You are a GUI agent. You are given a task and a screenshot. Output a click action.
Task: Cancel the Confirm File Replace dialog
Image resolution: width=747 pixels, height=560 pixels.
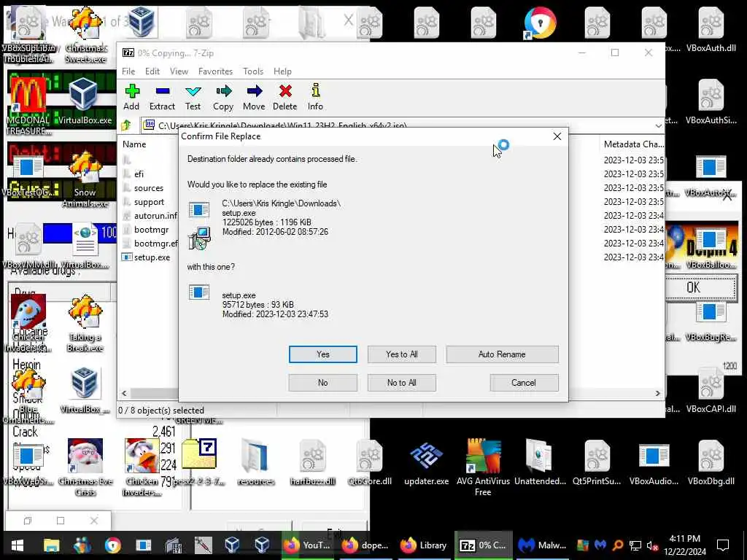point(524,383)
